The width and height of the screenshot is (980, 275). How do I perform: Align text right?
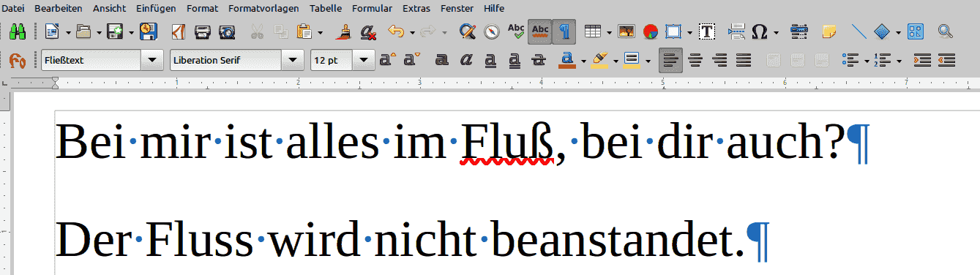[719, 60]
